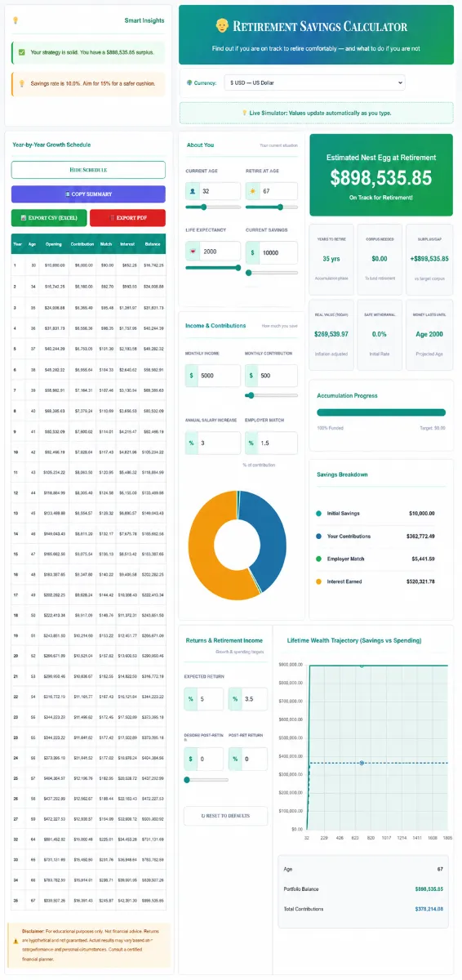Screen dimensions: 462x980
Task: Adjust the Life Expectancy slider
Action: (x=213, y=268)
